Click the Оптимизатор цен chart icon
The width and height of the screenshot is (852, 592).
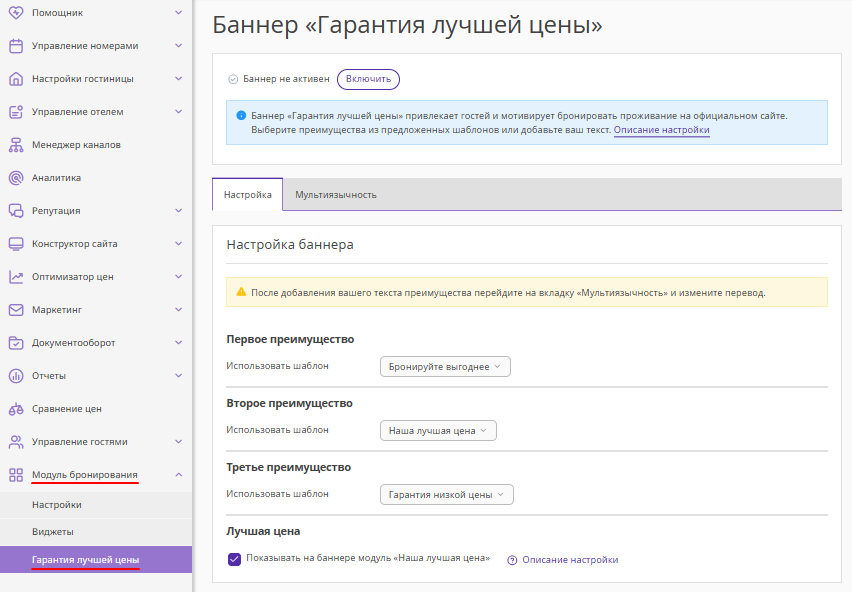[16, 277]
